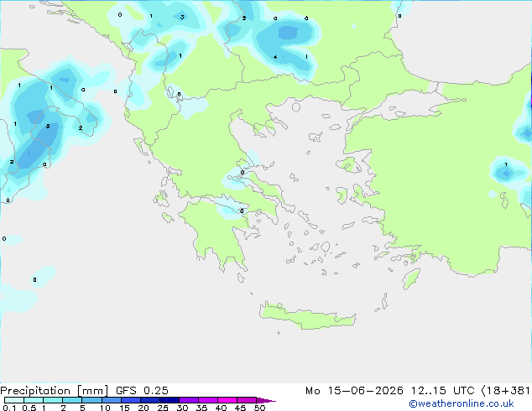The image size is (532, 411).
Task: Click the island of Crete on the map
Action: [307, 316]
